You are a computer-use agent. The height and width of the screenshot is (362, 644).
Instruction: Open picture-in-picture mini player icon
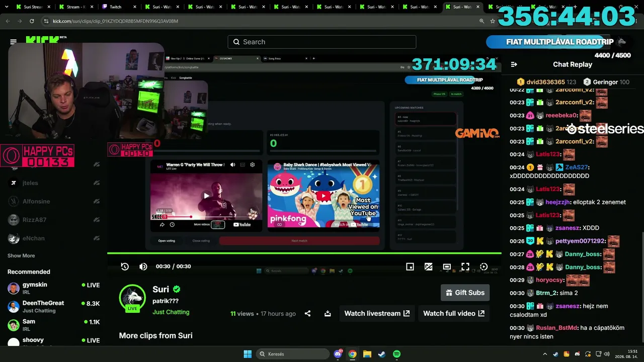(x=410, y=267)
